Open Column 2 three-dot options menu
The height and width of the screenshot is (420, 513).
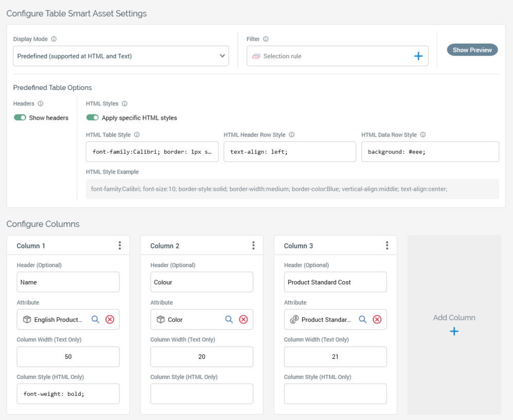253,246
